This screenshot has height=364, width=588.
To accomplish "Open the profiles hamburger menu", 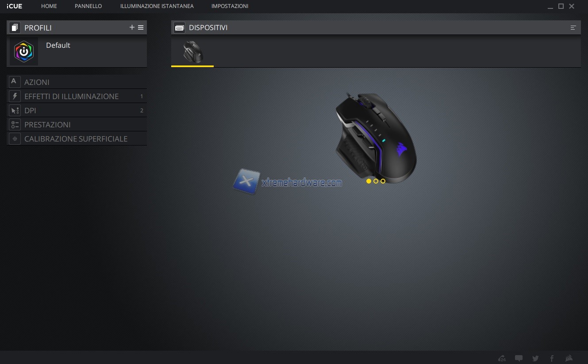I will 141,27.
